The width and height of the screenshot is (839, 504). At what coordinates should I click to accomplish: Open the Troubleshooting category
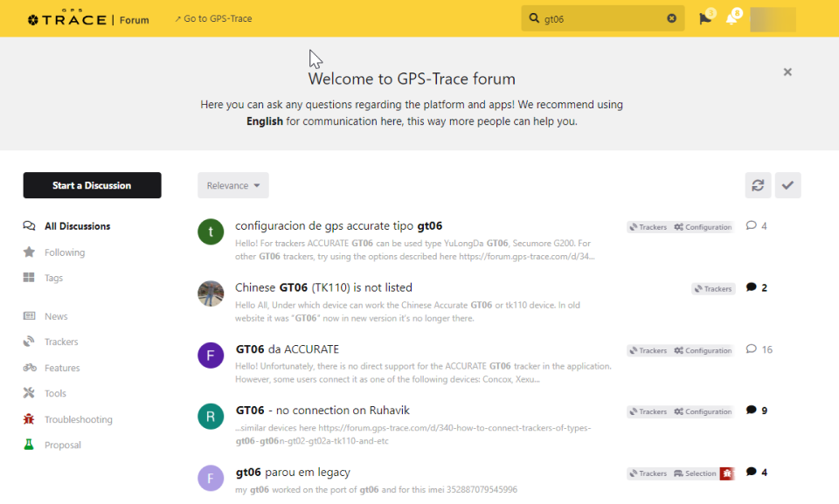pyautogui.click(x=78, y=419)
